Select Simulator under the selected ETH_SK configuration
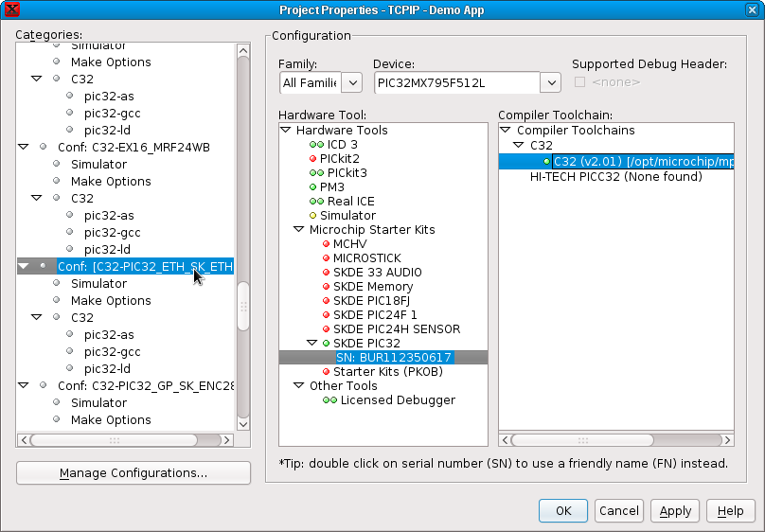Viewport: 765px width, 532px height. tap(98, 284)
